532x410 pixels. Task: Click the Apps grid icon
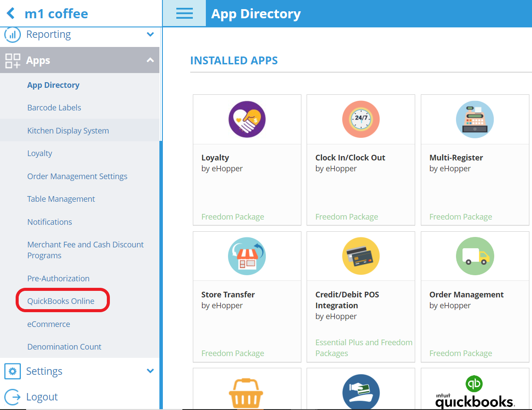coord(13,60)
